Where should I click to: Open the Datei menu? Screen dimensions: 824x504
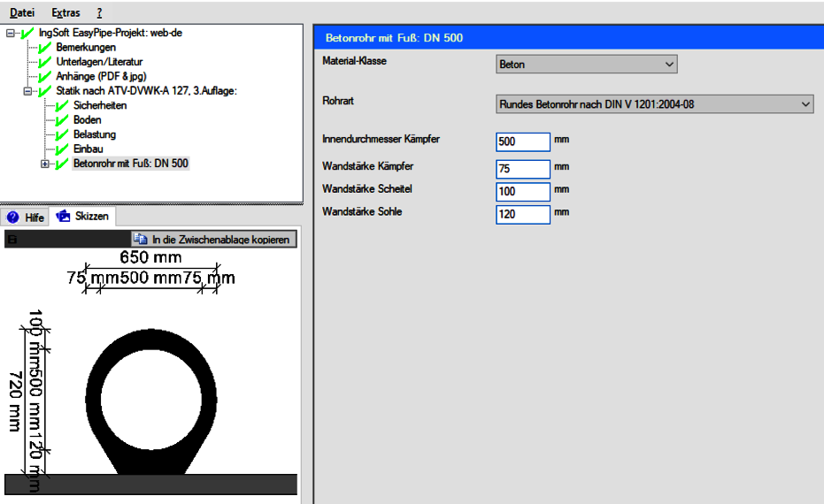[22, 12]
